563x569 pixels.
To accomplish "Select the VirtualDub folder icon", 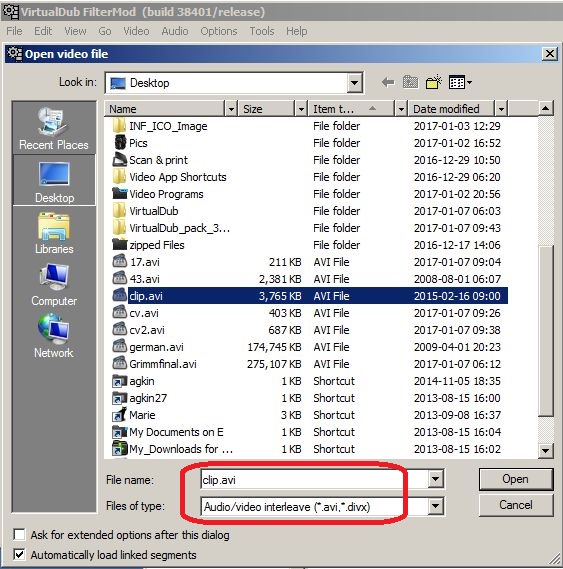I will 119,210.
